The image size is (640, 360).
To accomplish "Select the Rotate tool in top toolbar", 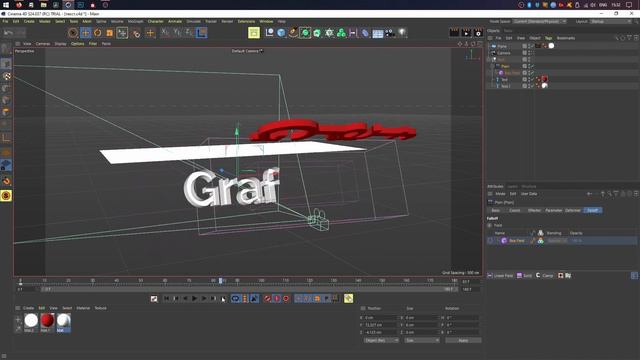I will (98, 33).
